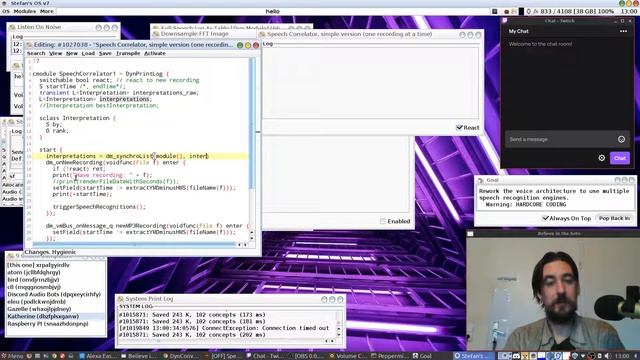Click the Listen On Noise title icon

click(12, 27)
